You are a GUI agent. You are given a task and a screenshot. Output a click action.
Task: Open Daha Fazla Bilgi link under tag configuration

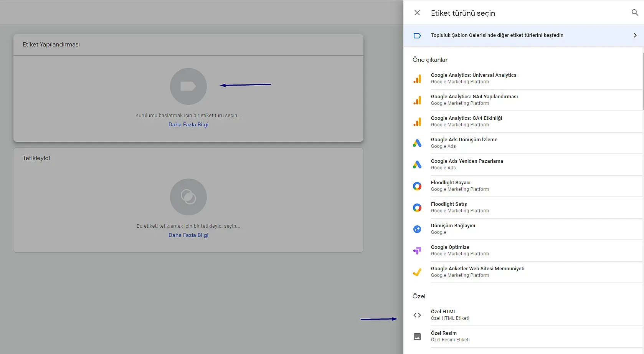[188, 124]
